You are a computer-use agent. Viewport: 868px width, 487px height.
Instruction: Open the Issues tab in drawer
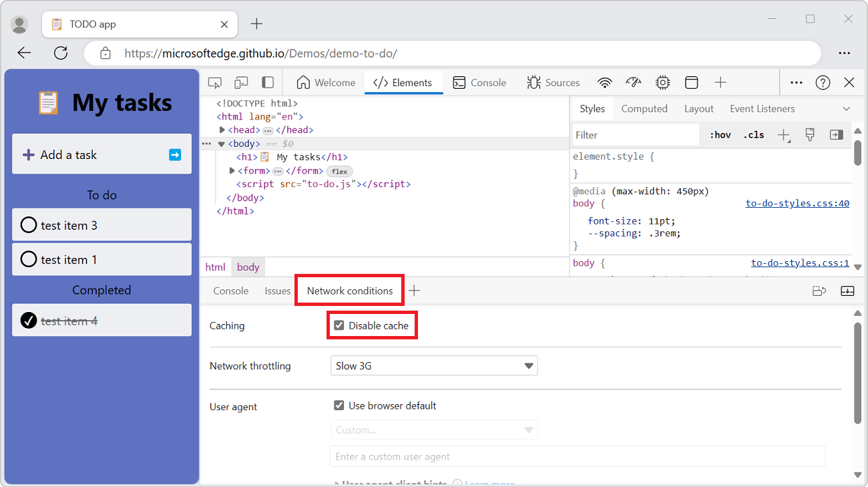tap(277, 291)
